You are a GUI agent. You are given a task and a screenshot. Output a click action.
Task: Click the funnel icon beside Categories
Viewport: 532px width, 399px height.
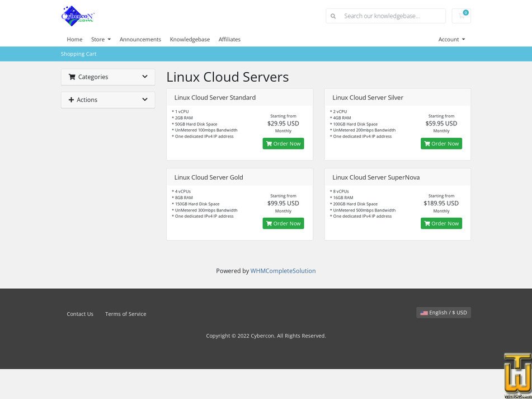pos(72,77)
